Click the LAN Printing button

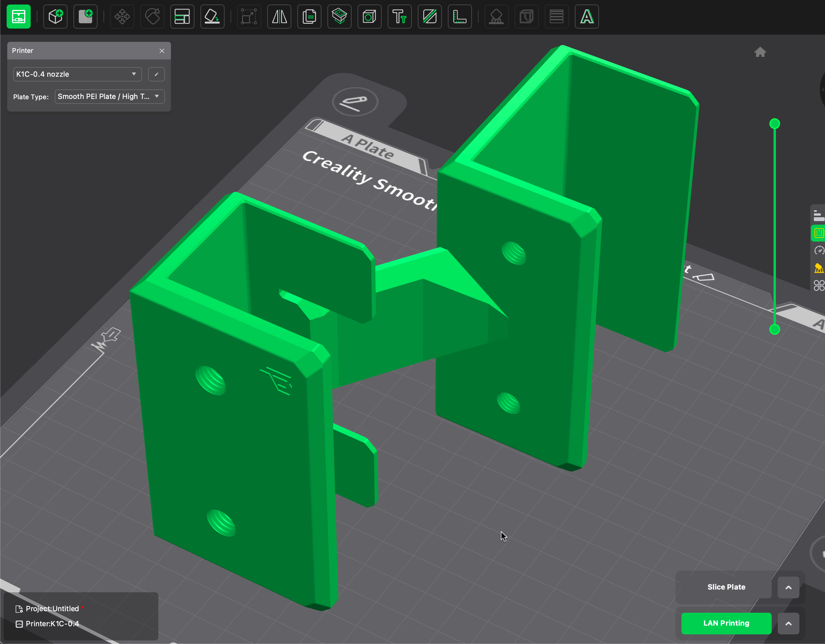pos(726,623)
